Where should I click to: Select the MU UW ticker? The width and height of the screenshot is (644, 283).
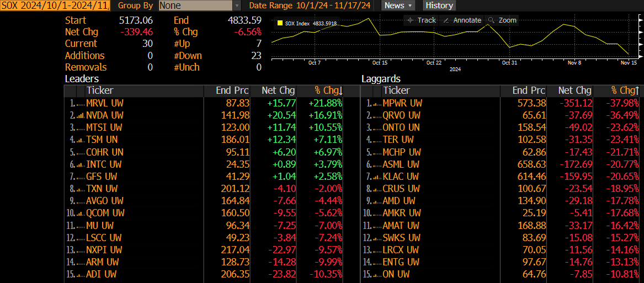(x=100, y=226)
